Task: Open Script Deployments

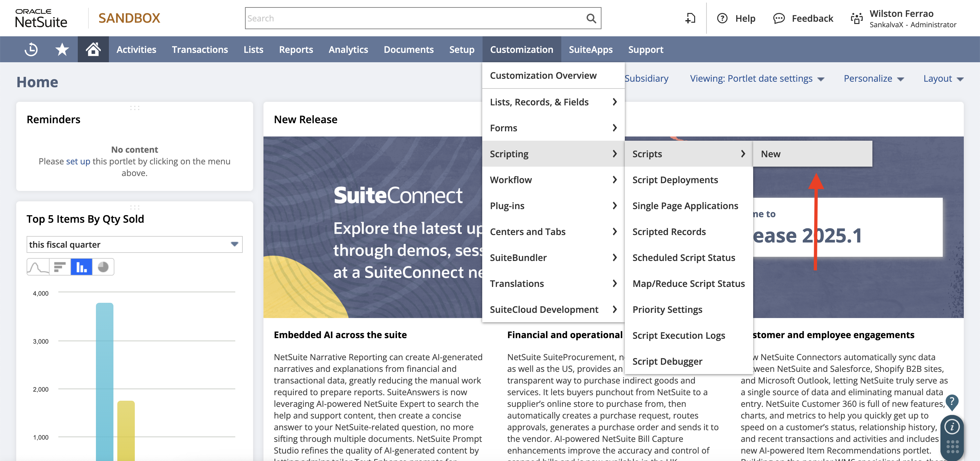Action: tap(689, 180)
